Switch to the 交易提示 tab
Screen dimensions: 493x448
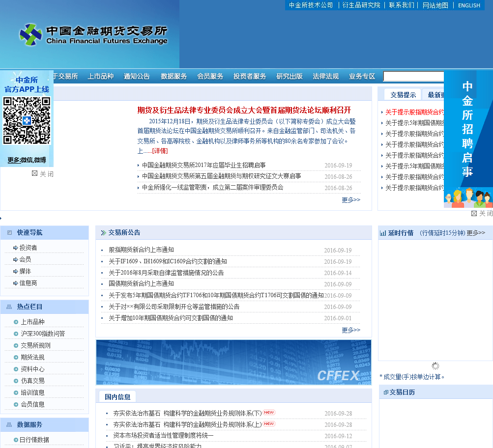(x=403, y=95)
